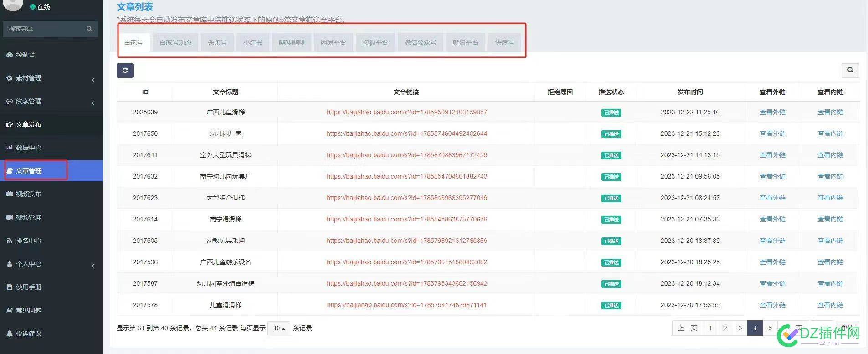Expand 线索管理 sidebar menu
Screen dimensions: 868x354
[51, 101]
